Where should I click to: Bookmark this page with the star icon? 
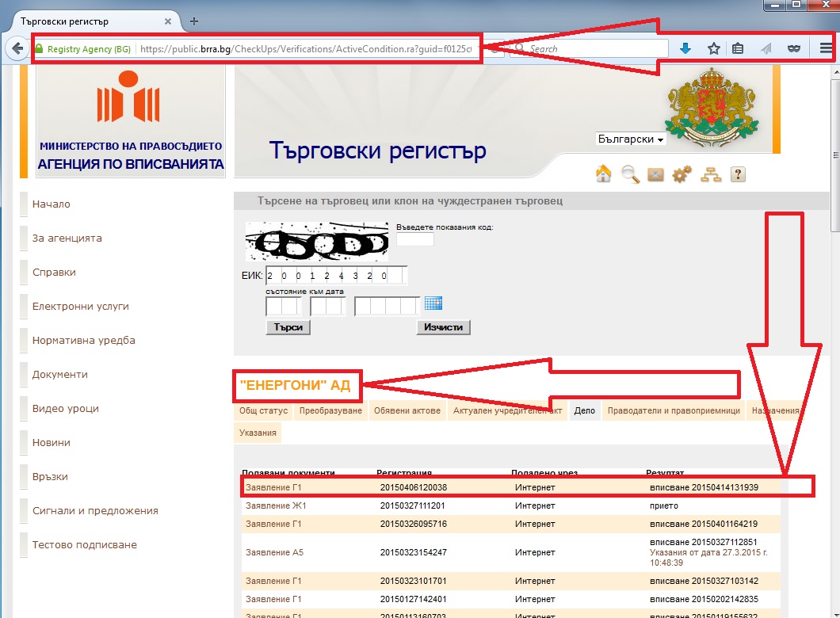713,48
